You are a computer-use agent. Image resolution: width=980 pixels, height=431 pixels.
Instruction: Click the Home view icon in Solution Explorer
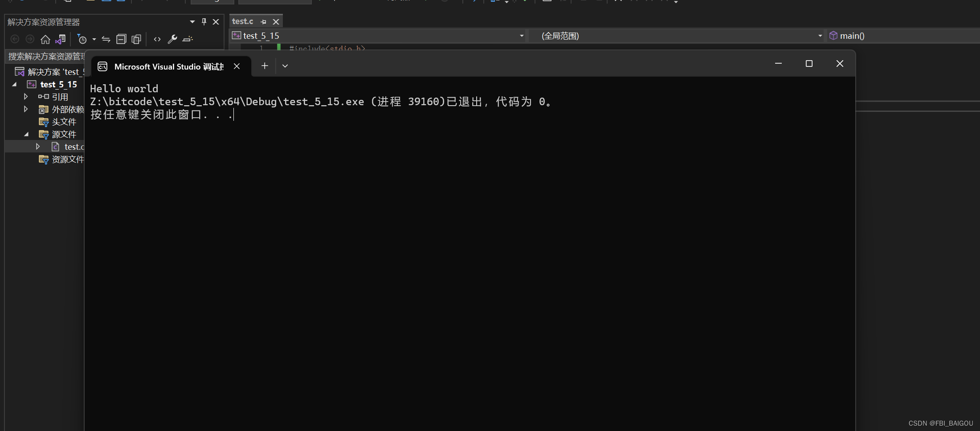[45, 39]
